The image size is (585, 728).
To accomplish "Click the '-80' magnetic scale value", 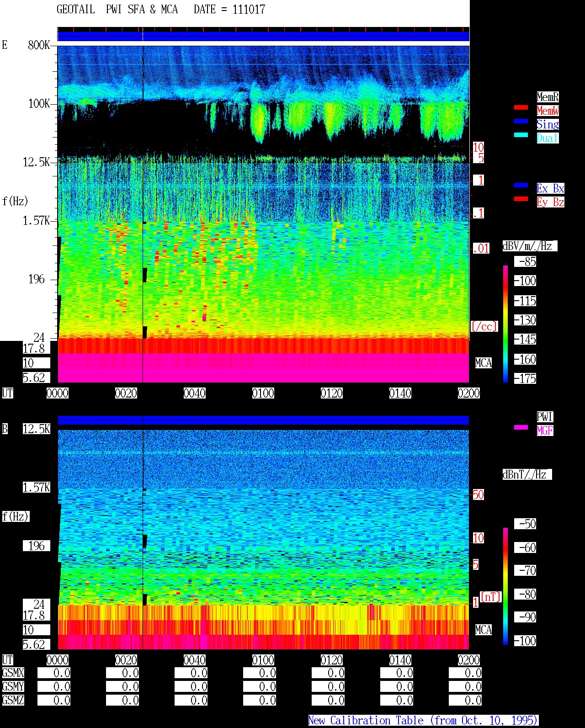I will pyautogui.click(x=525, y=595).
